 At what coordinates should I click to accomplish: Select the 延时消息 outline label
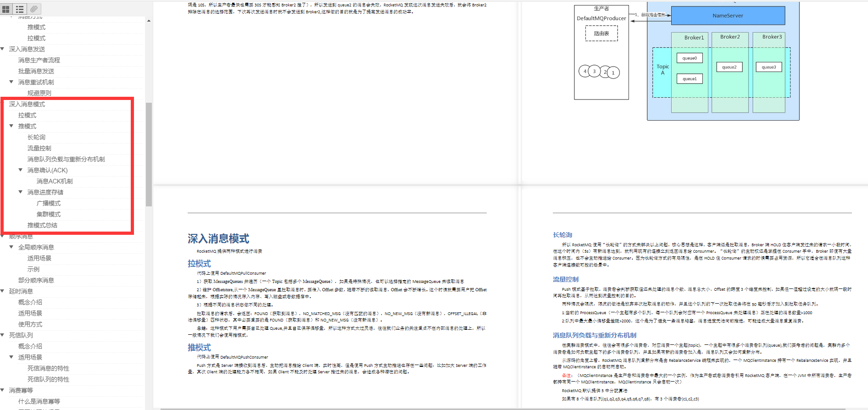pos(21,291)
